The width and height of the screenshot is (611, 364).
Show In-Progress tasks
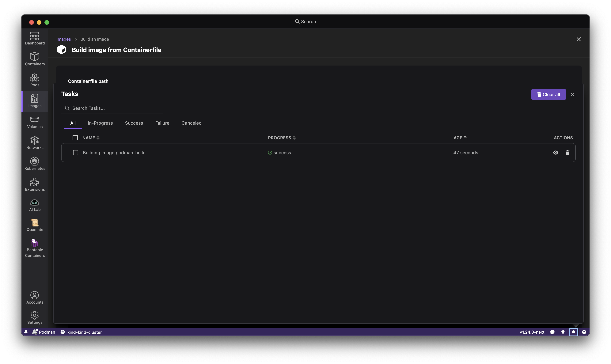[100, 123]
